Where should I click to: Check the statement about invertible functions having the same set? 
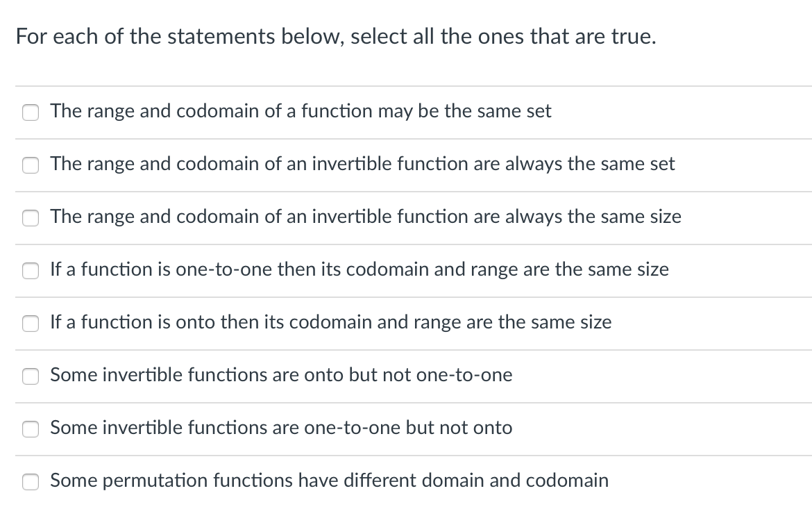[x=31, y=165]
